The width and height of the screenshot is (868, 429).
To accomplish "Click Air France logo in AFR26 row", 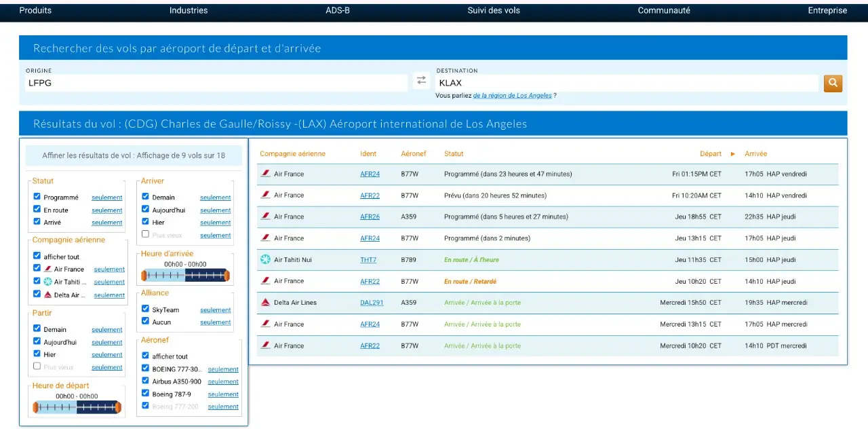I will (265, 217).
